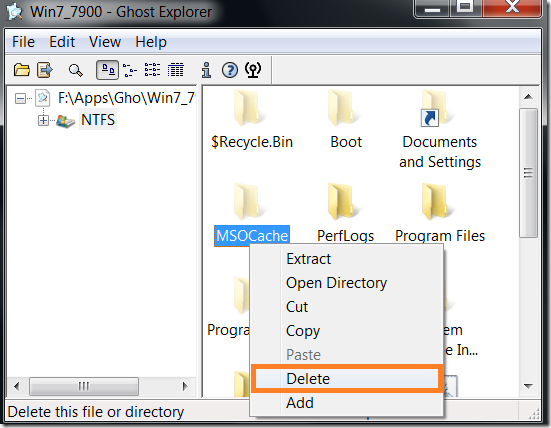Choose Delete from the context menu
551x428 pixels.
point(346,378)
